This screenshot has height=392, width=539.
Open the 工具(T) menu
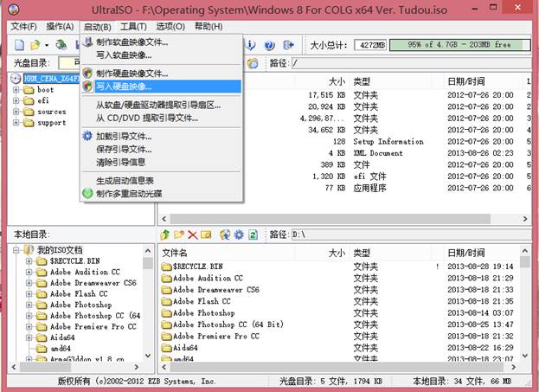tap(132, 27)
